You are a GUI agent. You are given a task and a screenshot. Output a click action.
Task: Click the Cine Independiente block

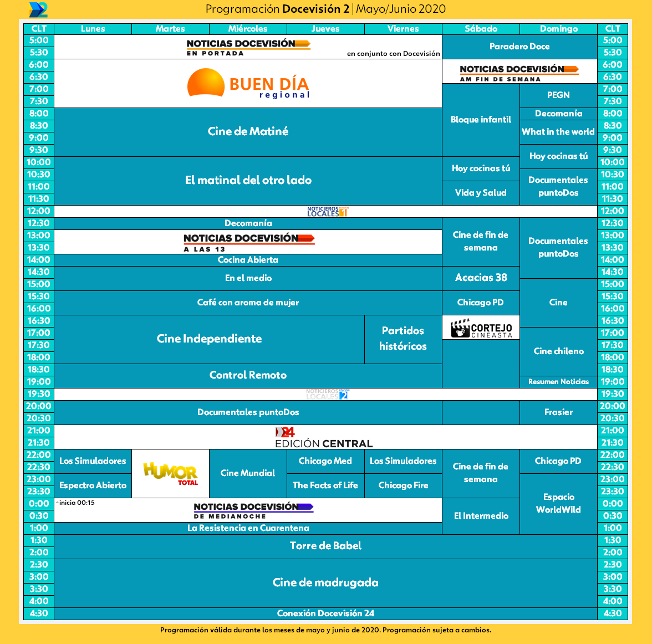(x=209, y=339)
